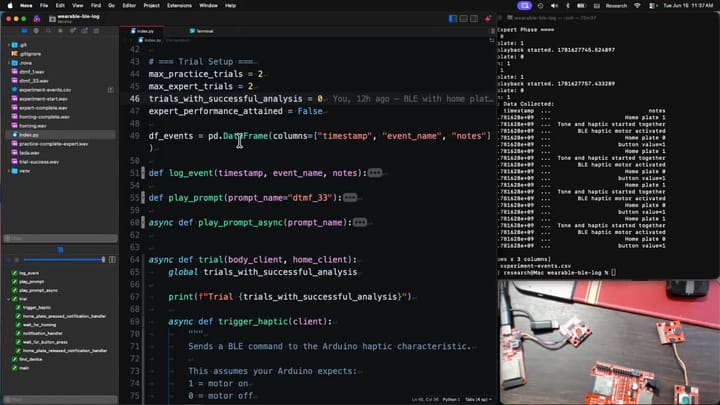720x405 pixels.
Task: Expand the venv folder
Action: [9, 171]
